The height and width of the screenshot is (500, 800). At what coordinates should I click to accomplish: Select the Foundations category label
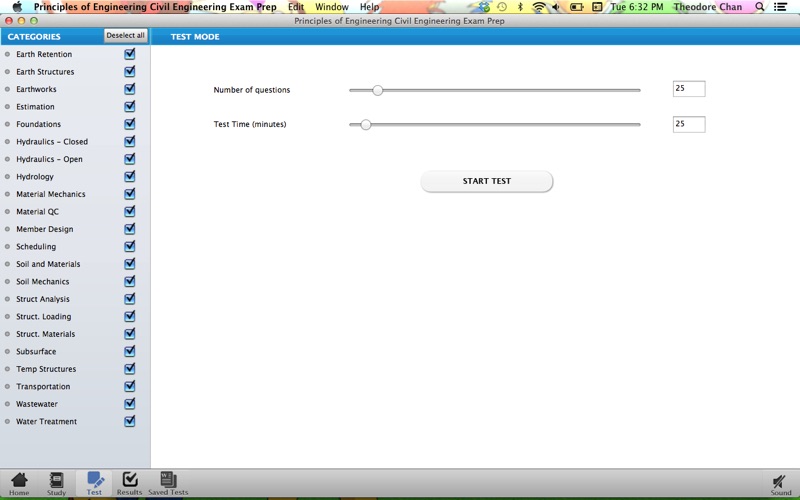[38, 124]
